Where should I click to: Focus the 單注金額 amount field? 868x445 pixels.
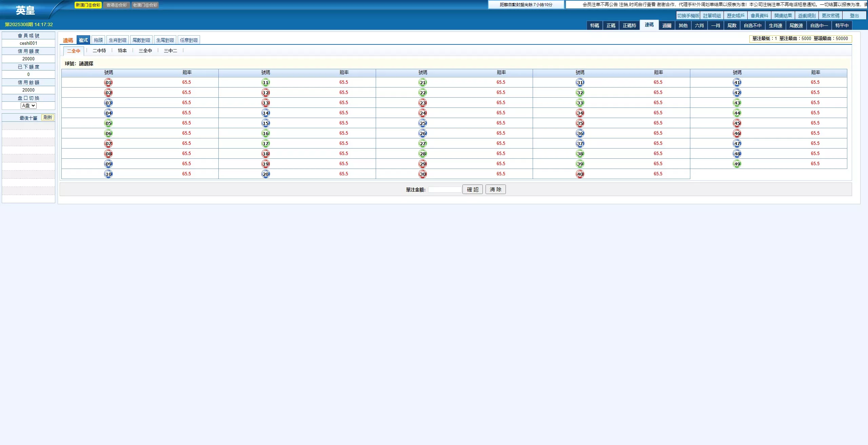444,190
